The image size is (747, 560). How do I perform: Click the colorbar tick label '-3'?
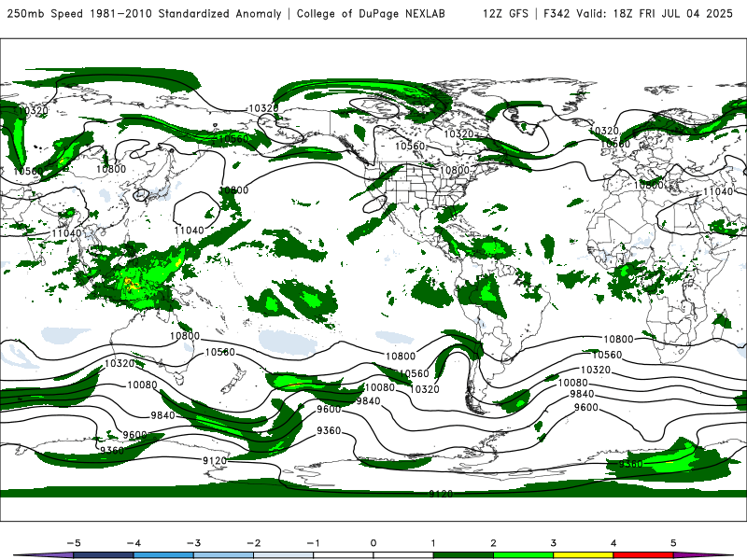pyautogui.click(x=193, y=543)
